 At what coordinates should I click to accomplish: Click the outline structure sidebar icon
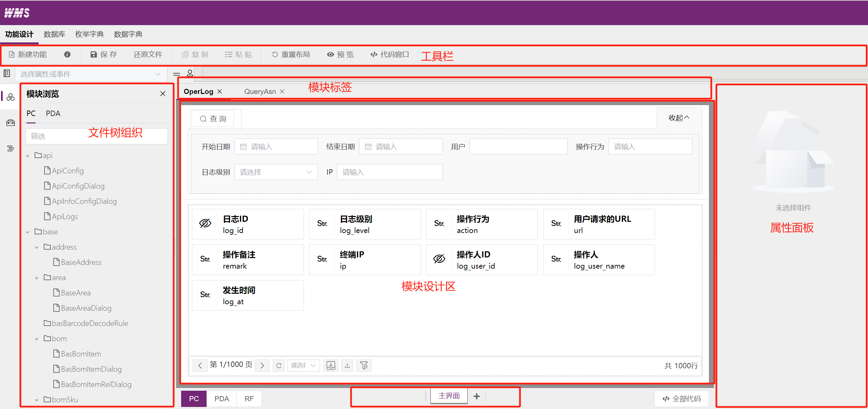tap(11, 148)
